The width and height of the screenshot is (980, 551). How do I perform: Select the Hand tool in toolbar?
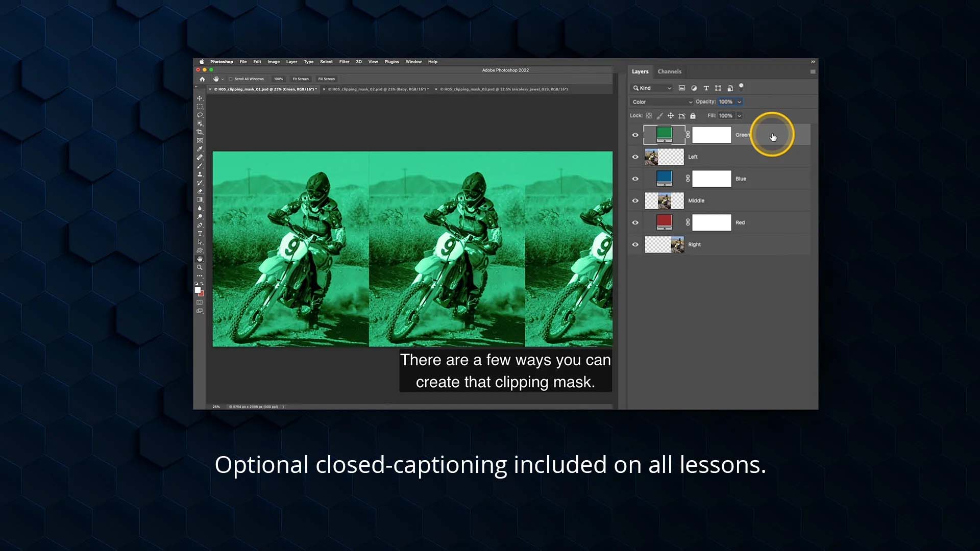point(200,259)
